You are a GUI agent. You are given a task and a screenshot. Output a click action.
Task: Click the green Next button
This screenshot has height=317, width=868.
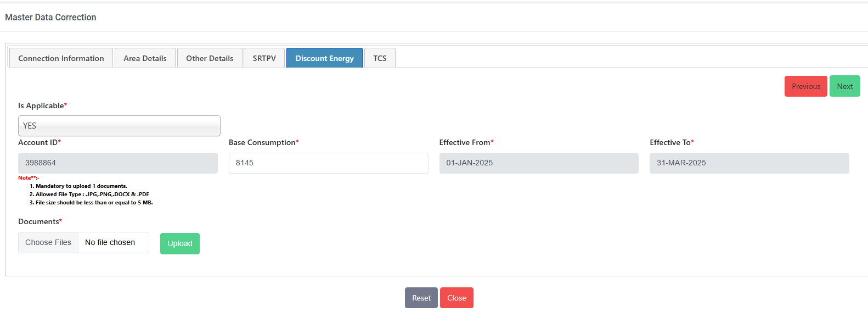844,86
